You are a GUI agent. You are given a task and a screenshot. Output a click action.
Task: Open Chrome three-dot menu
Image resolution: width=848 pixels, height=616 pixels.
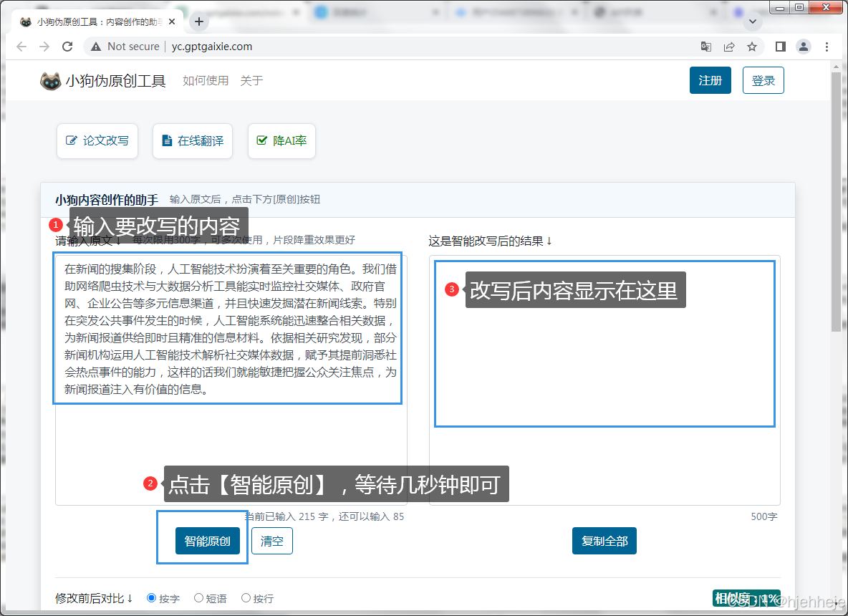click(x=827, y=47)
